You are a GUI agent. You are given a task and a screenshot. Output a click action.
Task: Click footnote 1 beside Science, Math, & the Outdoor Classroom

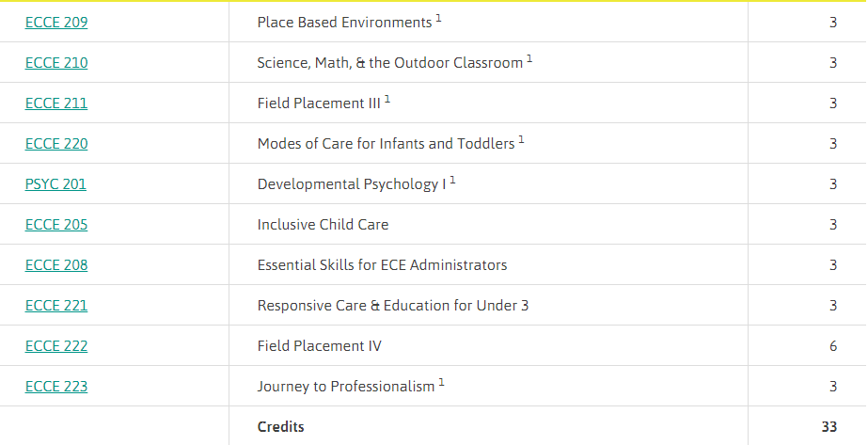coord(529,58)
